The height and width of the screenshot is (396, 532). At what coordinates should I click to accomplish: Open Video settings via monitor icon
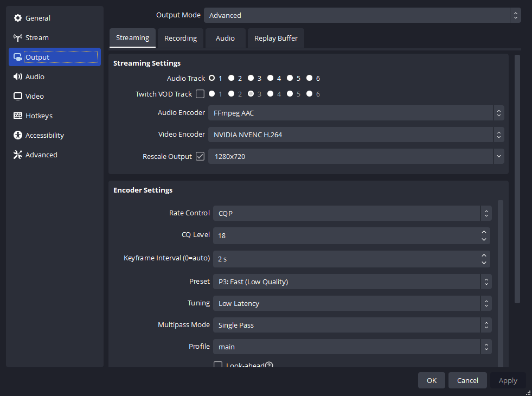[x=18, y=97]
